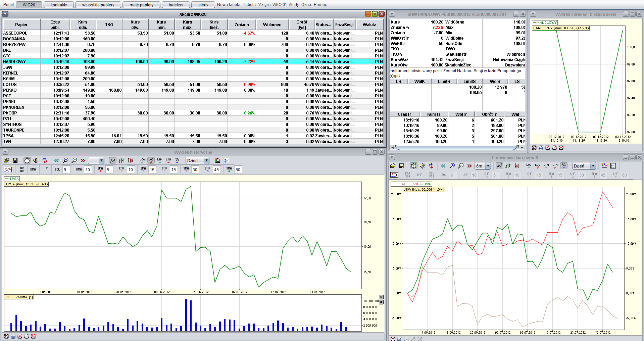Switch to kontrakty tab

[59, 5]
